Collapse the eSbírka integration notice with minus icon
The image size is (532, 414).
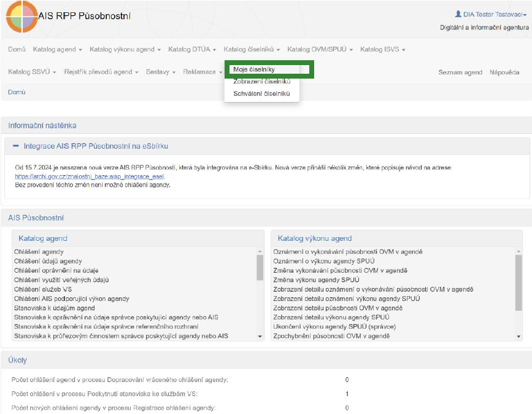coord(16,146)
